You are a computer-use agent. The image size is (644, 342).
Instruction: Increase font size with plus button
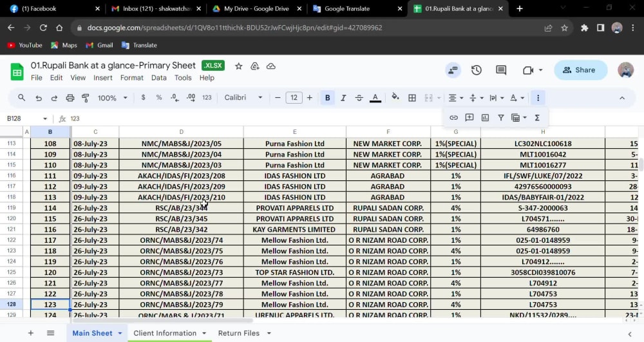click(x=310, y=98)
